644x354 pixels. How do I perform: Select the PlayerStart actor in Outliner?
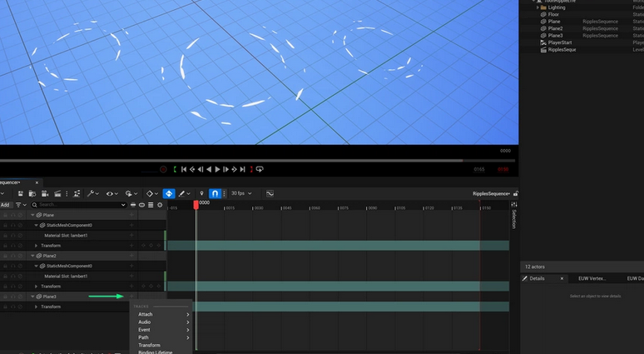pyautogui.click(x=560, y=42)
